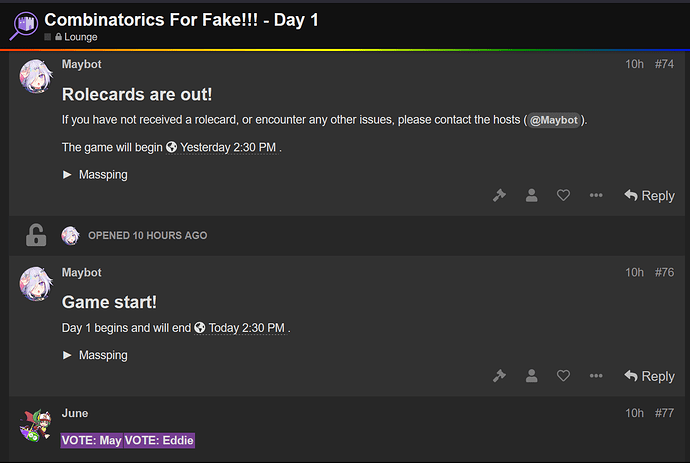Click Today 2:30 PM end time
This screenshot has height=463, width=690.
click(x=241, y=328)
